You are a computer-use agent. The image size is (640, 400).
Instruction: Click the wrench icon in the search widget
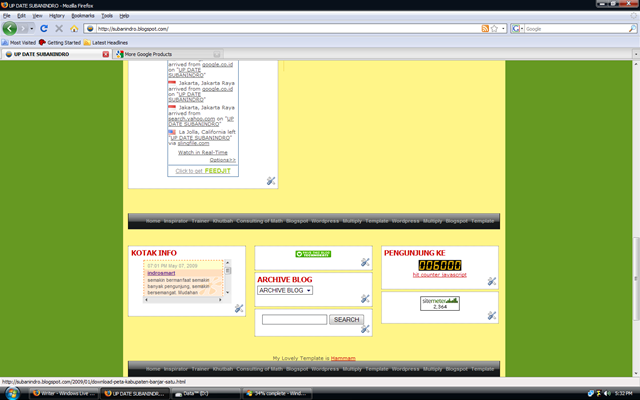pyautogui.click(x=365, y=329)
